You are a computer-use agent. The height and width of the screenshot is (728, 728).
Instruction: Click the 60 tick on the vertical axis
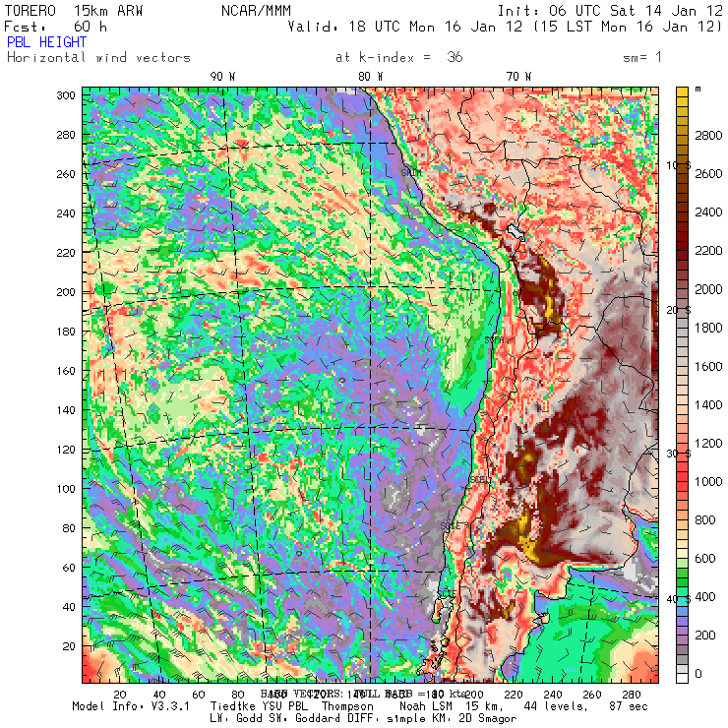(69, 568)
